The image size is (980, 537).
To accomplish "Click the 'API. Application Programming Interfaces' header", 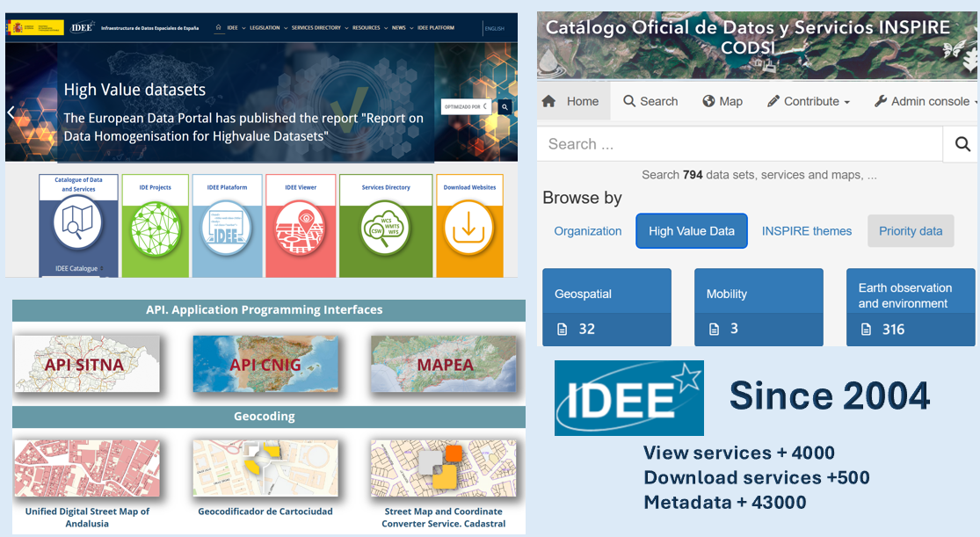I will [265, 310].
